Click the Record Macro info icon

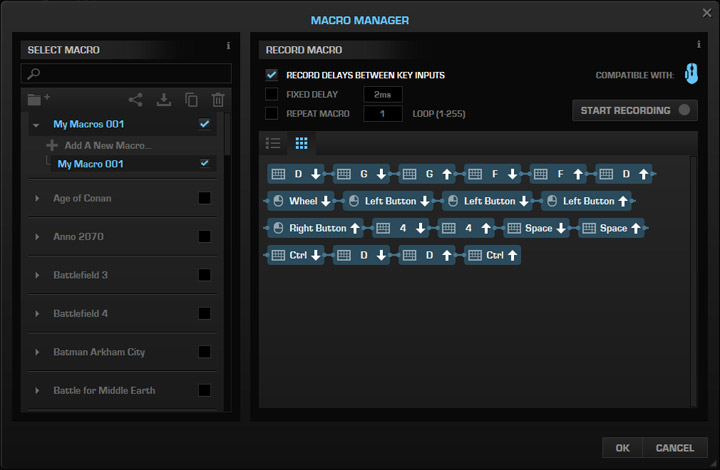coord(698,45)
